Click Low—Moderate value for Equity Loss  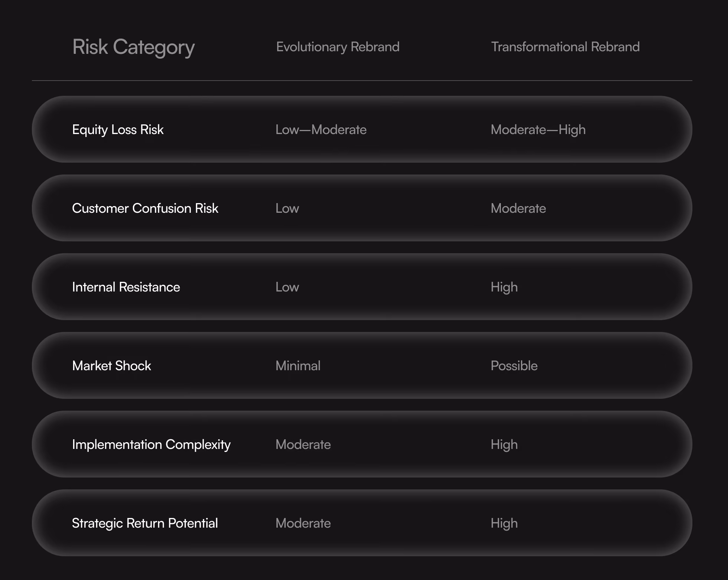(321, 130)
